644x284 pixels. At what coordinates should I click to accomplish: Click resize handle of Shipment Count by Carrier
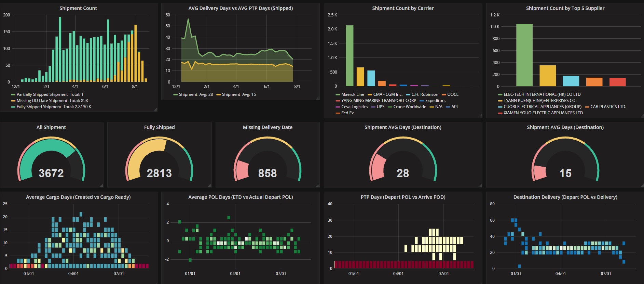480,116
